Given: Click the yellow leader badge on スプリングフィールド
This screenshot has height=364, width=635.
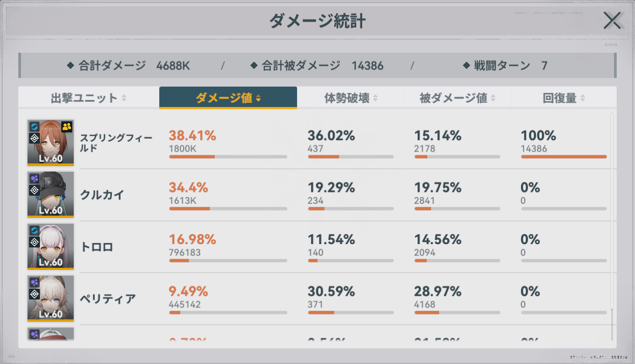Looking at the screenshot, I should click(x=67, y=127).
